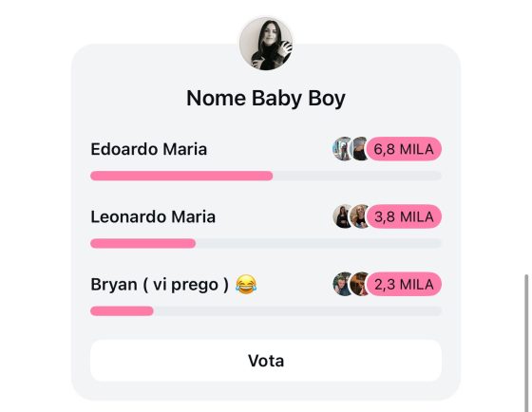Click the Vota button
The height and width of the screenshot is (412, 532).
click(266, 361)
